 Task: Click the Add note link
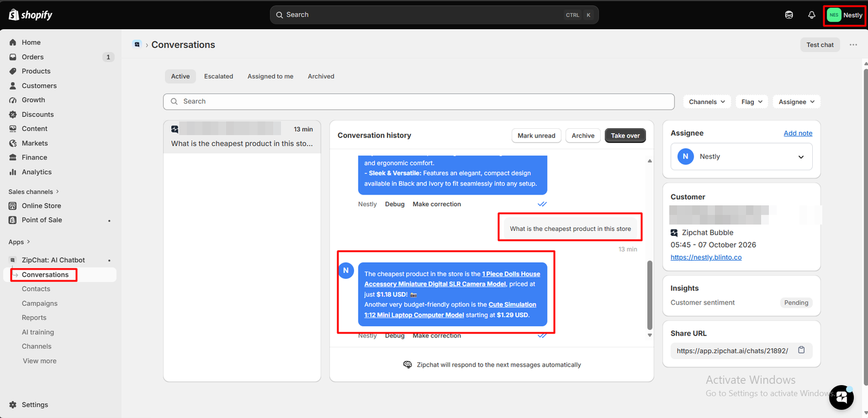(798, 133)
